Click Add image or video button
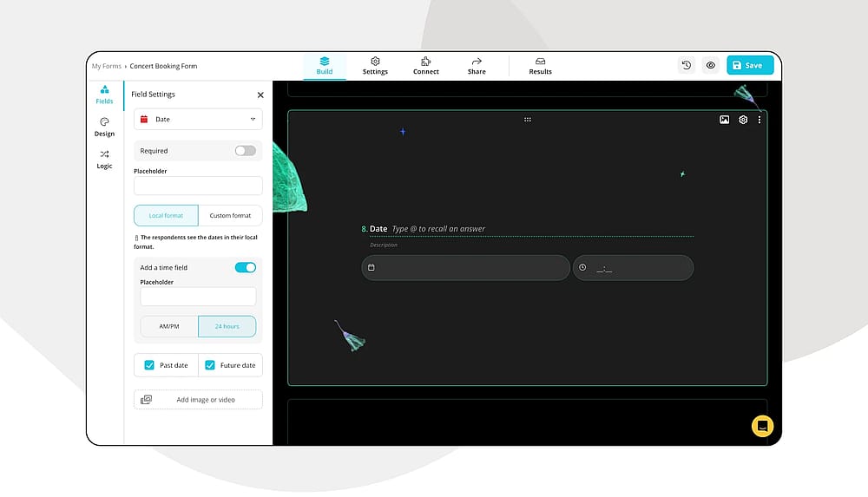The width and height of the screenshot is (868, 497). click(198, 400)
